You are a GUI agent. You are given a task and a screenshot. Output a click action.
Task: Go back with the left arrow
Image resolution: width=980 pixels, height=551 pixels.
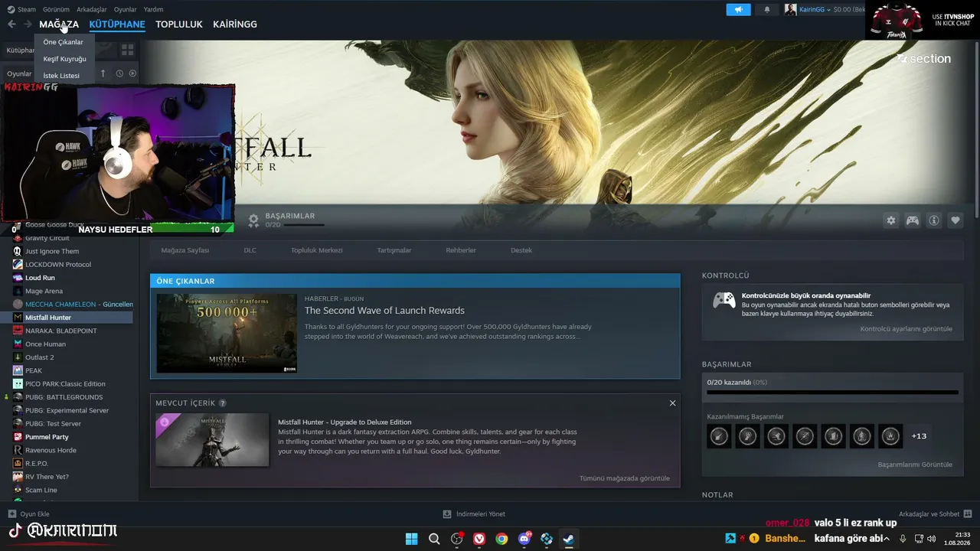11,24
